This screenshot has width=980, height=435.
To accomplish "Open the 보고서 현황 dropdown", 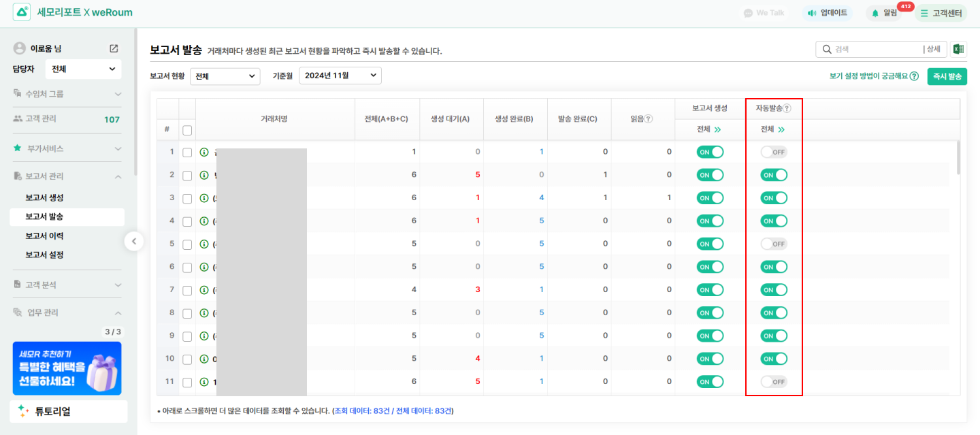I will (225, 76).
